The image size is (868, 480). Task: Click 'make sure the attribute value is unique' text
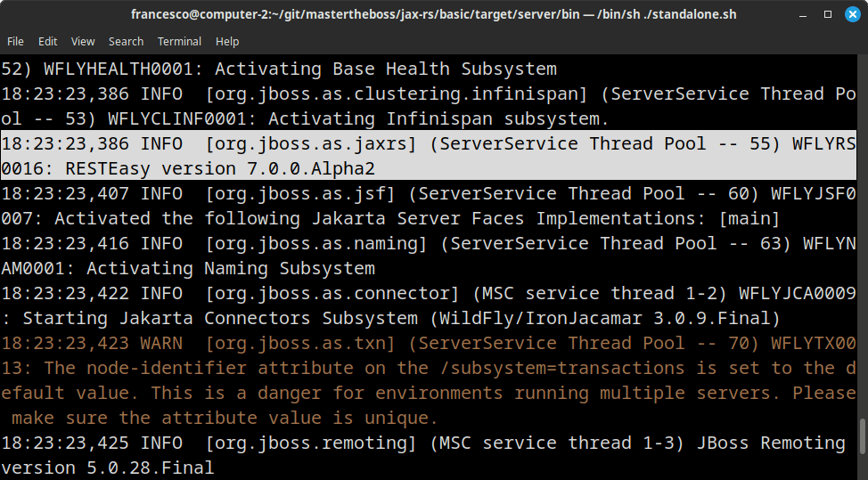225,418
